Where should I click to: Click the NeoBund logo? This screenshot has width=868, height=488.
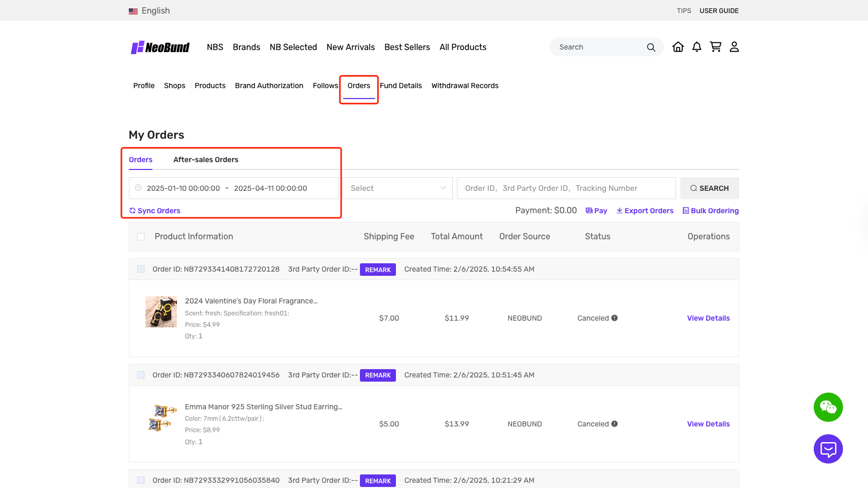pos(160,47)
